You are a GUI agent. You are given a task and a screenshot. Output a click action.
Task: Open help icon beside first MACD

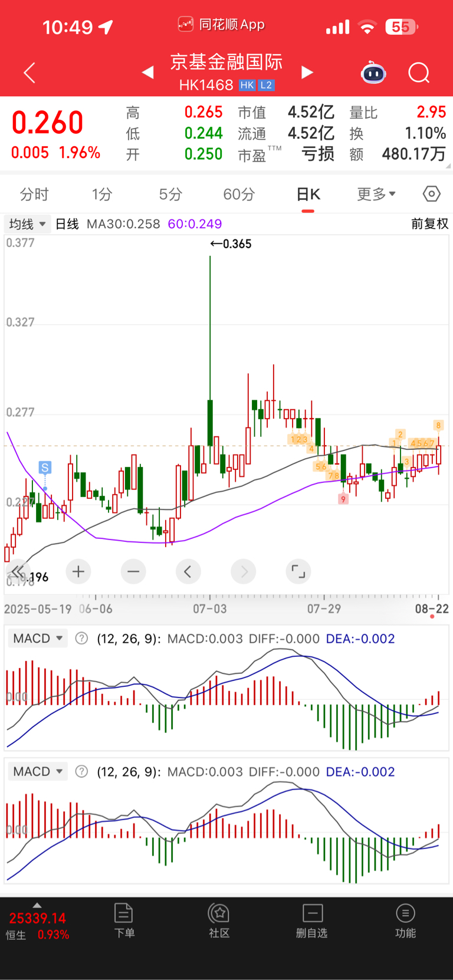[82, 639]
